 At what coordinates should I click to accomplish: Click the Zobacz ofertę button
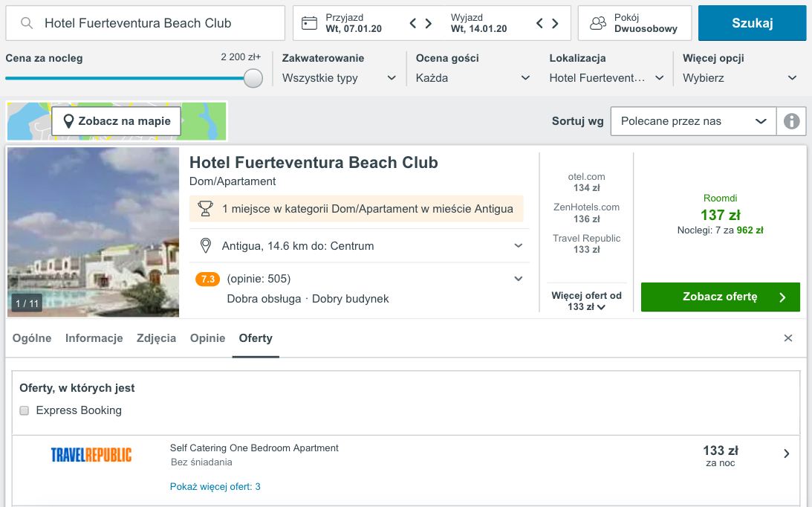(721, 297)
